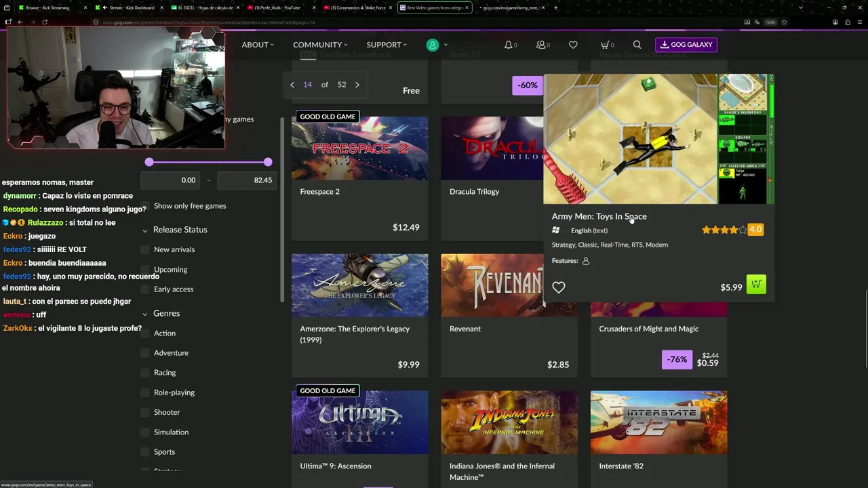
Task: Open the browser translate icon
Action: pyautogui.click(x=757, y=22)
